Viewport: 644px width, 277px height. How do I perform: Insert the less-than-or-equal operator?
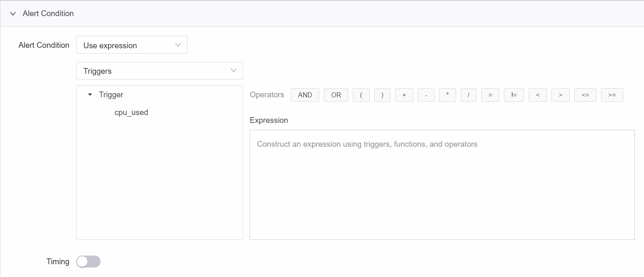click(585, 95)
